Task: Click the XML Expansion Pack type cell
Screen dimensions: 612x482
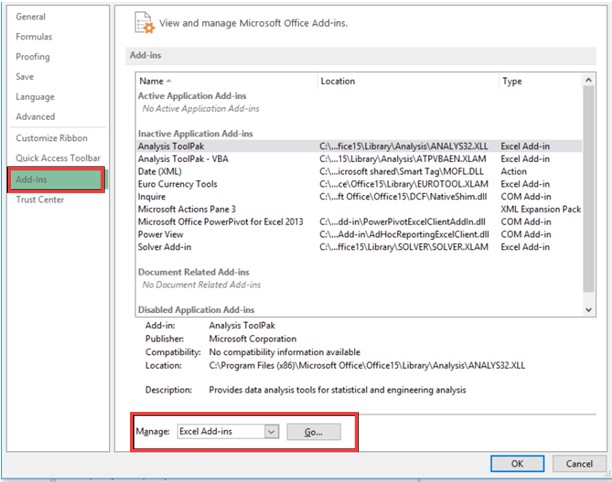Action: [x=541, y=209]
